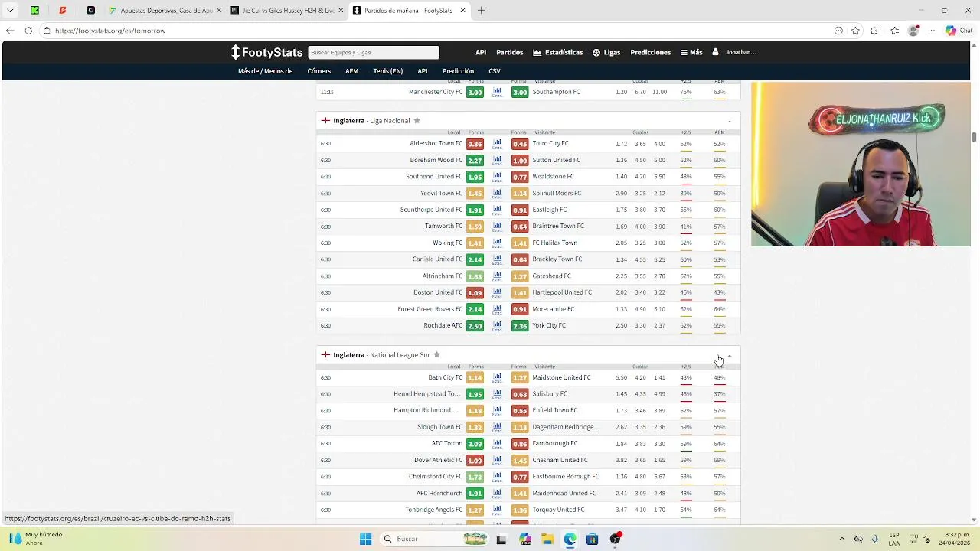Image resolution: width=980 pixels, height=551 pixels.
Task: Open stats chart icon for AFC Totton row
Action: pyautogui.click(x=497, y=444)
